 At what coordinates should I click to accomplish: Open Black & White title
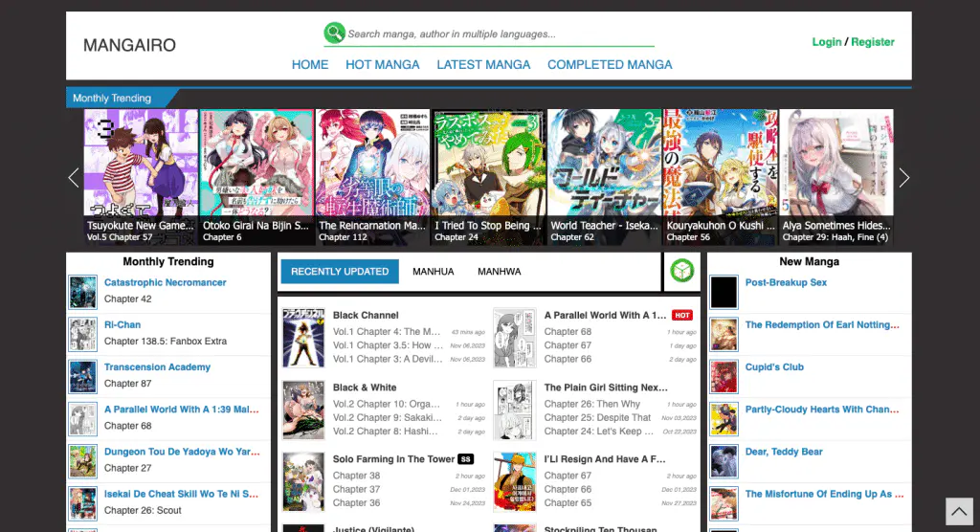(x=365, y=388)
